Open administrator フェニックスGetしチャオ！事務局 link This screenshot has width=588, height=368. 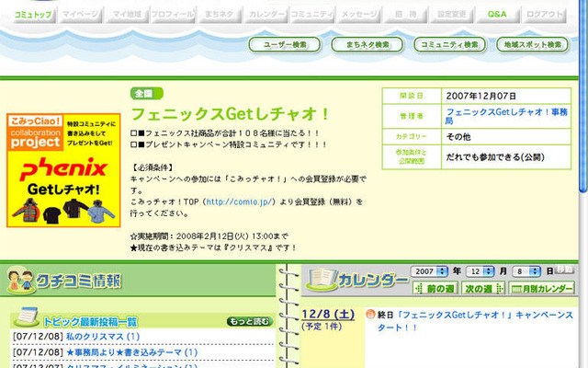[506, 116]
